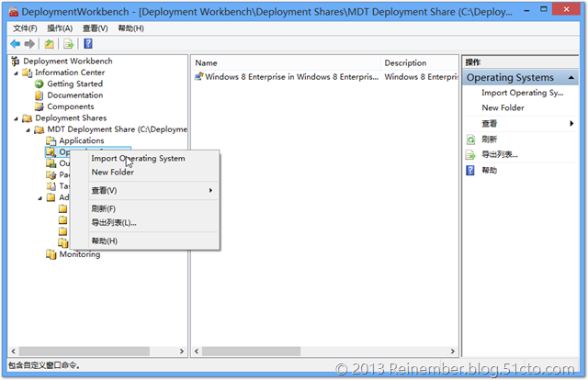Click the list pane horizontal scrollbar thumb
The image size is (588, 380).
(251, 352)
